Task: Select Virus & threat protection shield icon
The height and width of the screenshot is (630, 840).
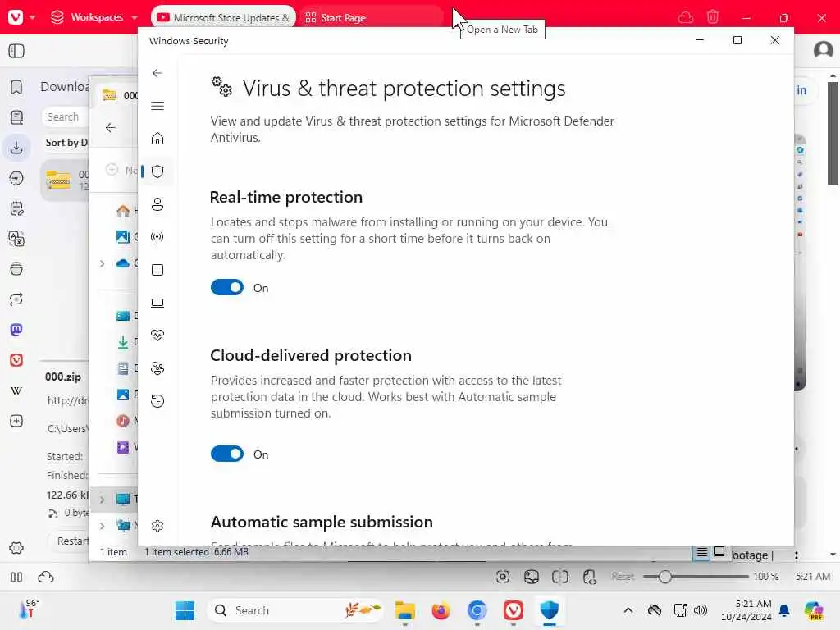Action: coord(157,171)
